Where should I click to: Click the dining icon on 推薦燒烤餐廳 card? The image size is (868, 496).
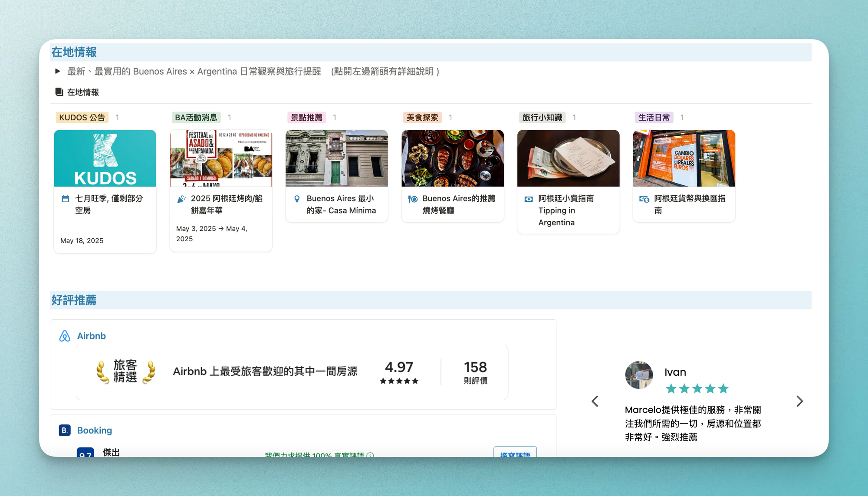413,199
